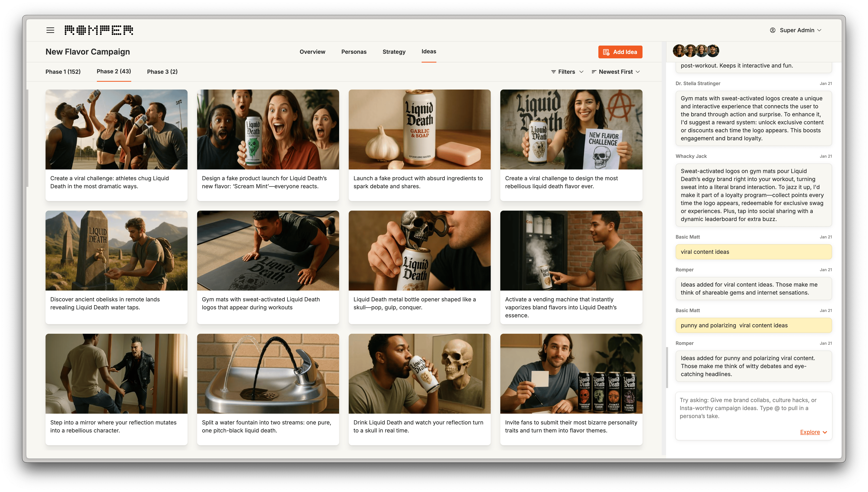Switch to the Phase 1 (152) tab

(x=63, y=72)
